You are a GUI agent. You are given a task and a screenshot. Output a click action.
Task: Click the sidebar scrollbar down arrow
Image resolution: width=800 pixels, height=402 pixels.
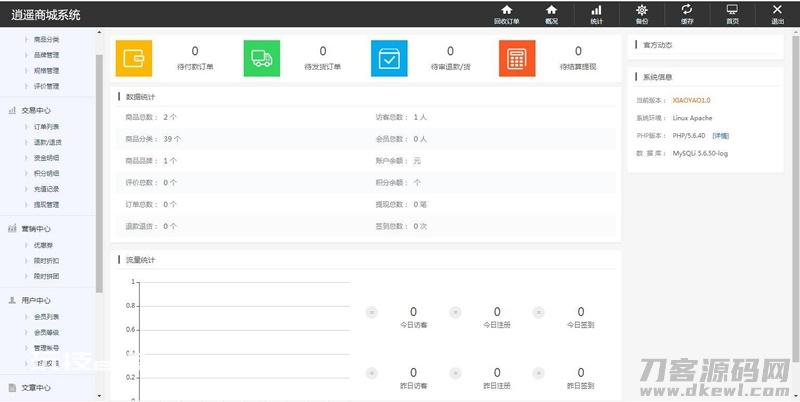coord(99,396)
